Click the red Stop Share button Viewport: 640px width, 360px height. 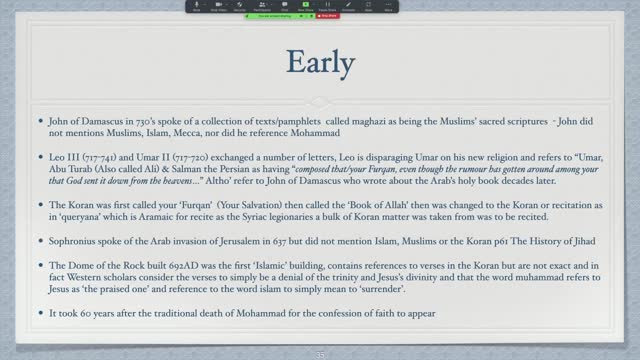point(328,16)
